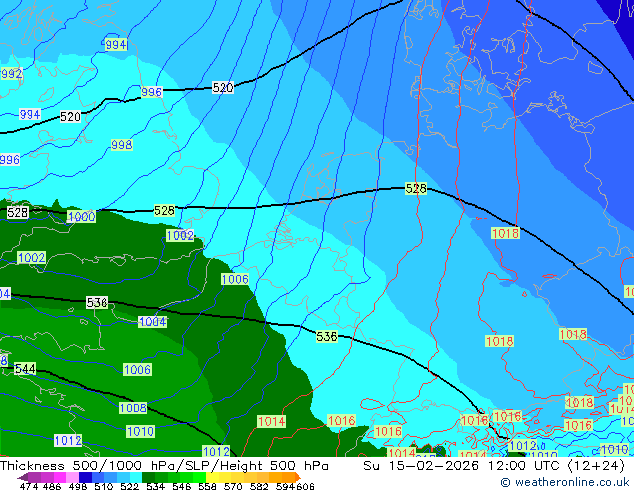The height and width of the screenshot is (490, 634).
Task: Click the '1010' label below 1008
Action: [140, 431]
